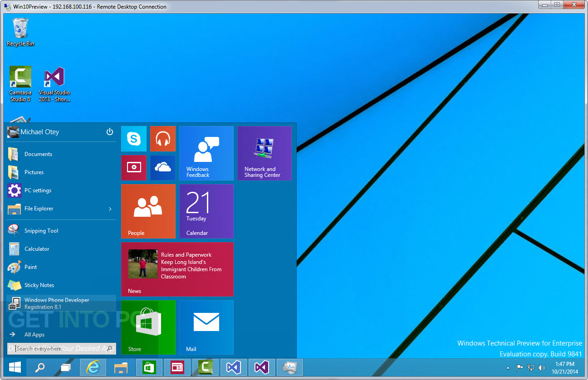Open Camtasia Studio 8 desktop shortcut

(x=20, y=84)
